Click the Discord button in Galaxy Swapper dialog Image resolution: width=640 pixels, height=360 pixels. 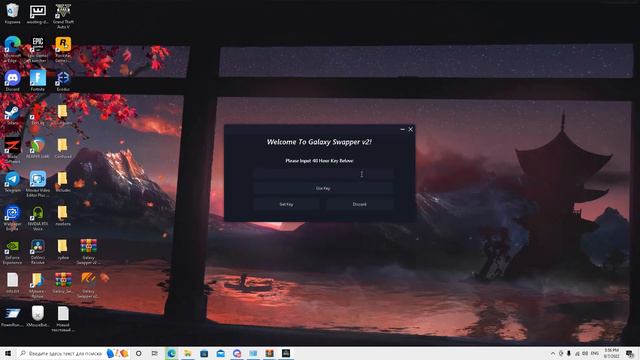(360, 204)
